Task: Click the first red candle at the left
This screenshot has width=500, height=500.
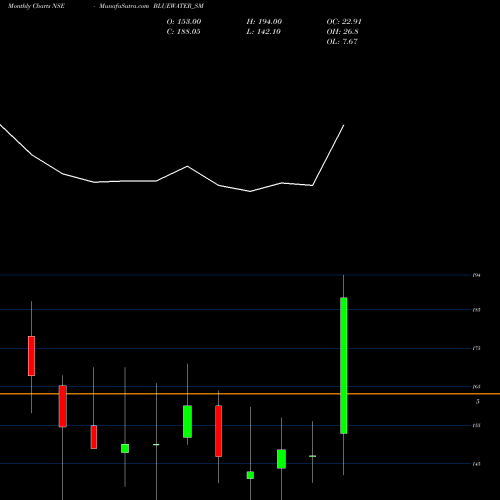Action: (x=31, y=356)
